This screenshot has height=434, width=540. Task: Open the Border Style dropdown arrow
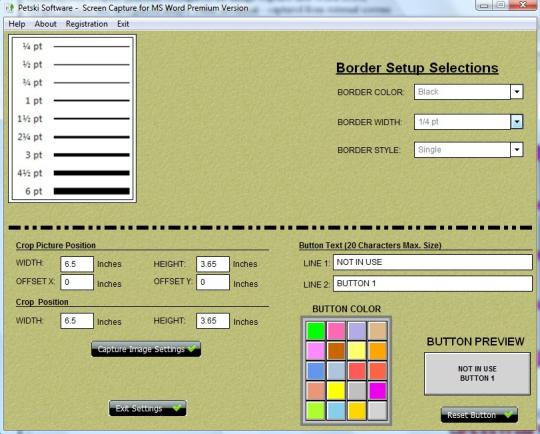click(x=517, y=150)
